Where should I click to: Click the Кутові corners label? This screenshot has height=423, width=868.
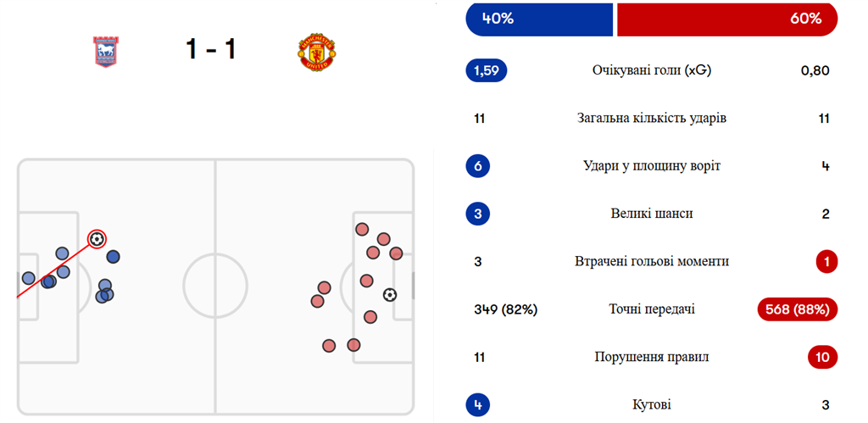point(652,404)
